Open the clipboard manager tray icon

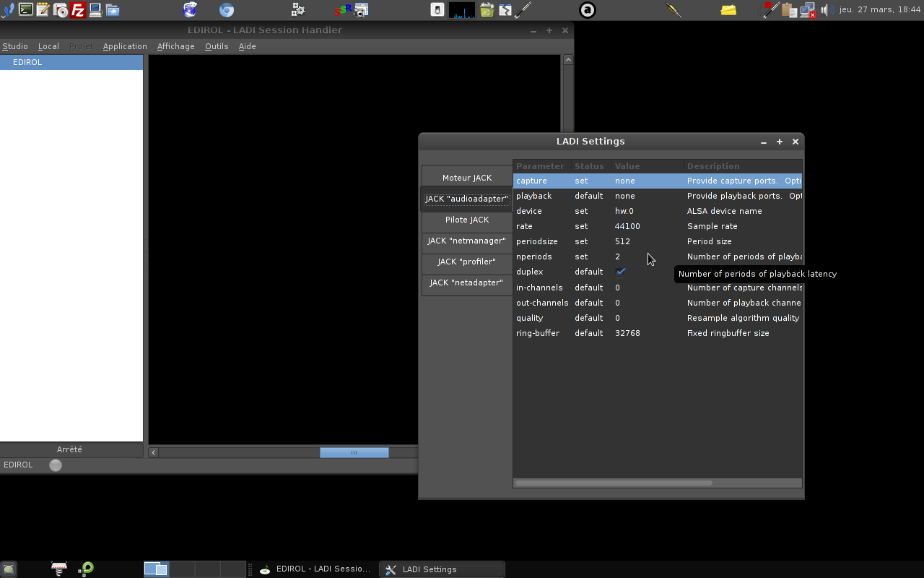[x=789, y=10]
